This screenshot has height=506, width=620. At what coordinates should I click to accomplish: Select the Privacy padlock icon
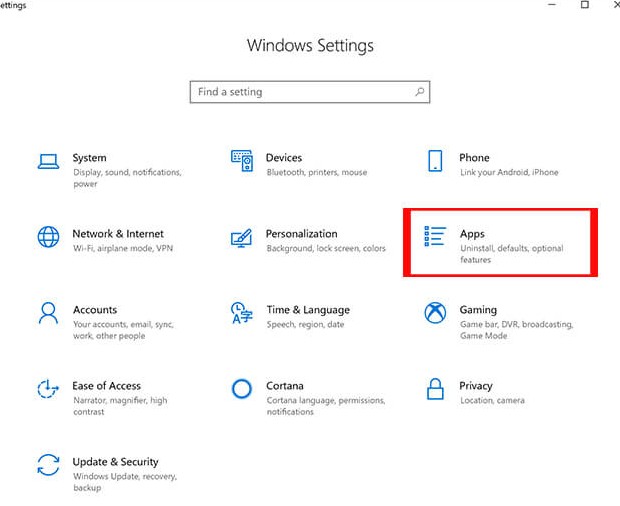coord(435,389)
